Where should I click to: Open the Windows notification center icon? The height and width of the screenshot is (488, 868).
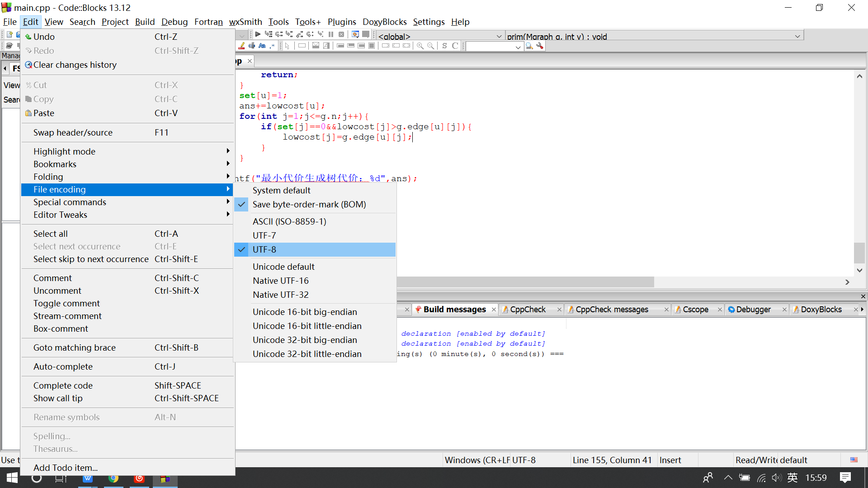point(845,478)
